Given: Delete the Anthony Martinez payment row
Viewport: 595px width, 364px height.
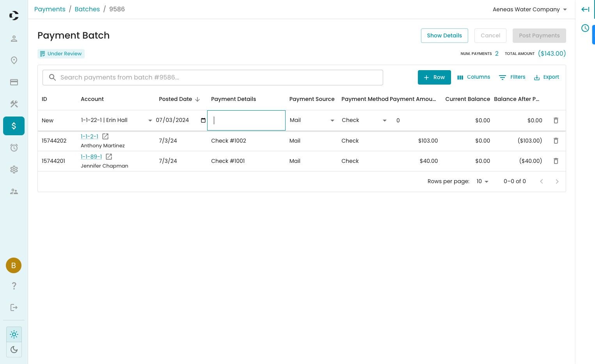Looking at the screenshot, I should pyautogui.click(x=556, y=141).
